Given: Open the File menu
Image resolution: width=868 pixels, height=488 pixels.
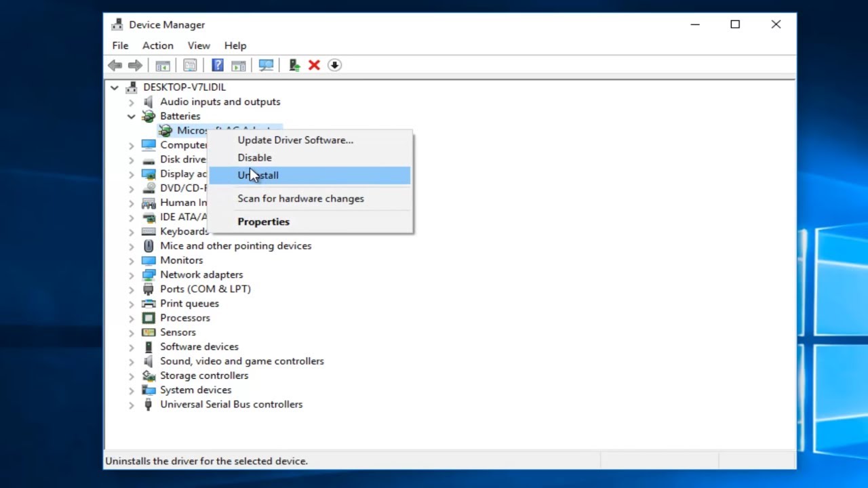Looking at the screenshot, I should coord(120,45).
